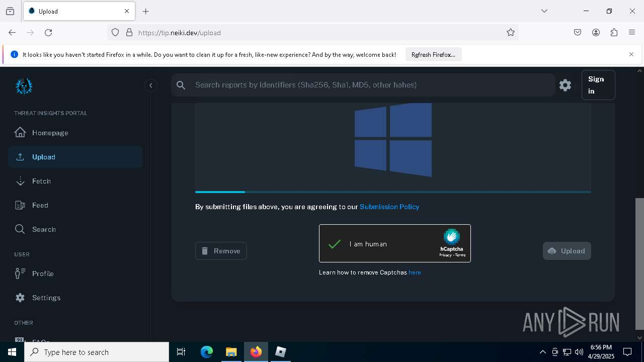Dismiss the Firefox notification bar
The image size is (644, 362).
pyautogui.click(x=631, y=54)
